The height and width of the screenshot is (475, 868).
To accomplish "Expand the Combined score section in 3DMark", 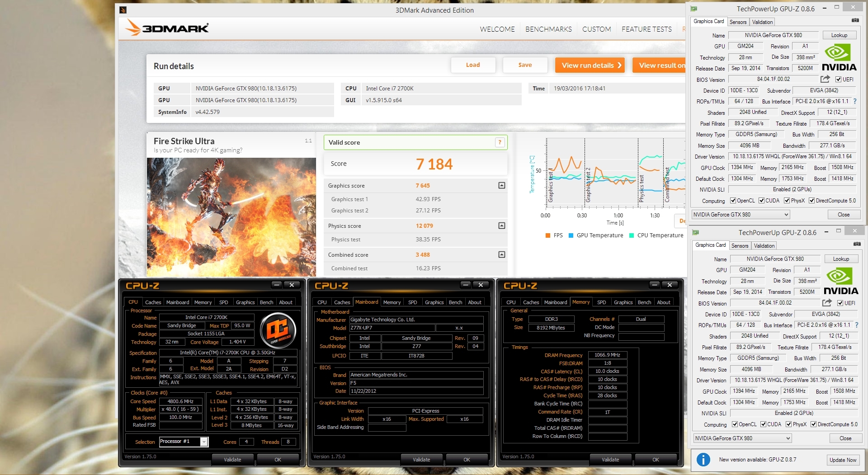I will [501, 255].
